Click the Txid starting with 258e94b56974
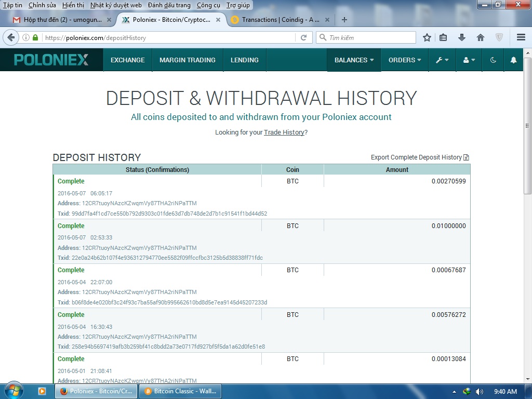Viewport: 532px width, 399px height. (168, 347)
